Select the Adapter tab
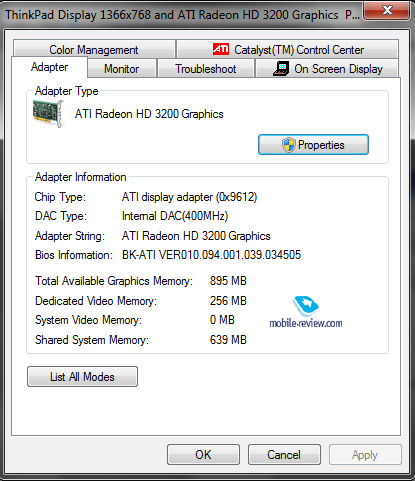The width and height of the screenshot is (415, 481). (x=50, y=67)
